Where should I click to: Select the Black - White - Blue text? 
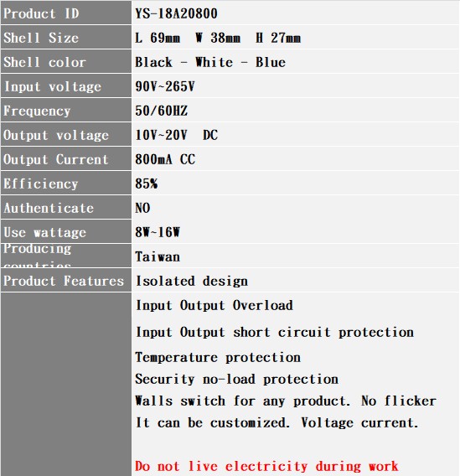pos(210,62)
